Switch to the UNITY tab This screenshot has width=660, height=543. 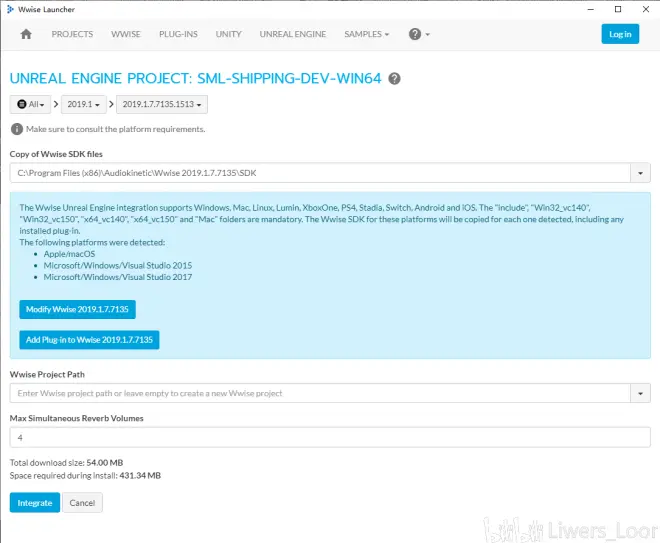229,34
